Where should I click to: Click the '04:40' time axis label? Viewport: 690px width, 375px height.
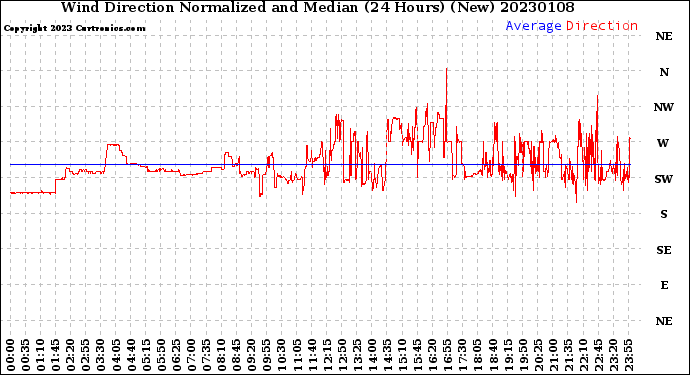tap(131, 355)
